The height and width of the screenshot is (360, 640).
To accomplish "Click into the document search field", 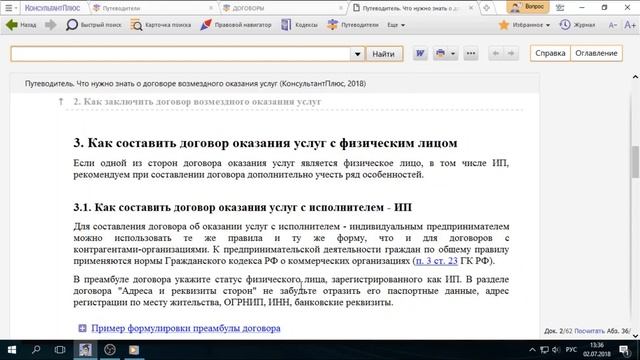I will [180, 54].
